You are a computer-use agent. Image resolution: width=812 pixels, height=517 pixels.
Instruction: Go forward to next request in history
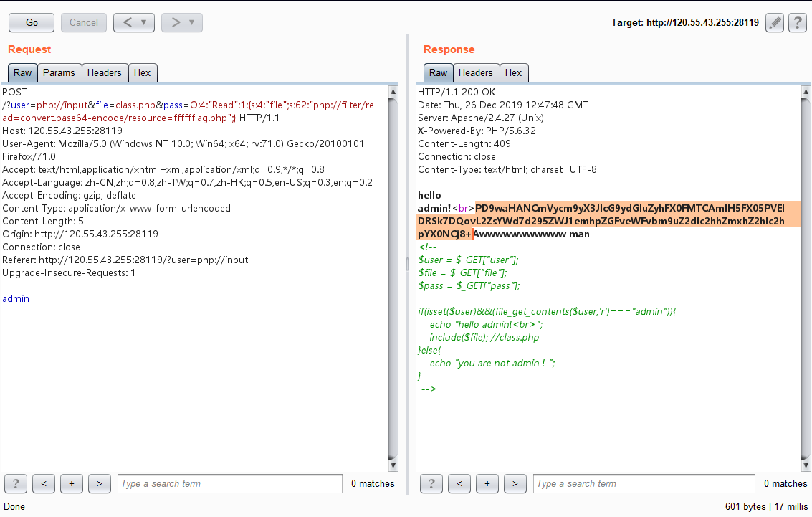176,22
